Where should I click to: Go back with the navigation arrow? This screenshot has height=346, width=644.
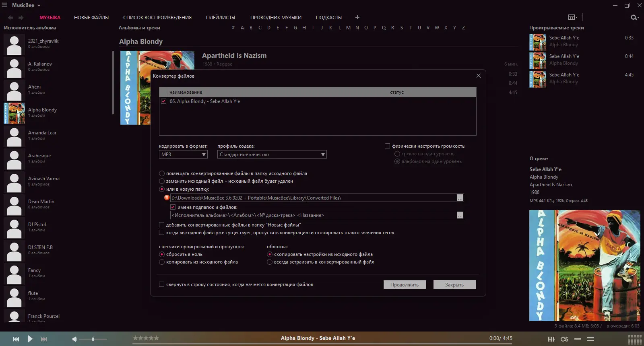(10, 18)
